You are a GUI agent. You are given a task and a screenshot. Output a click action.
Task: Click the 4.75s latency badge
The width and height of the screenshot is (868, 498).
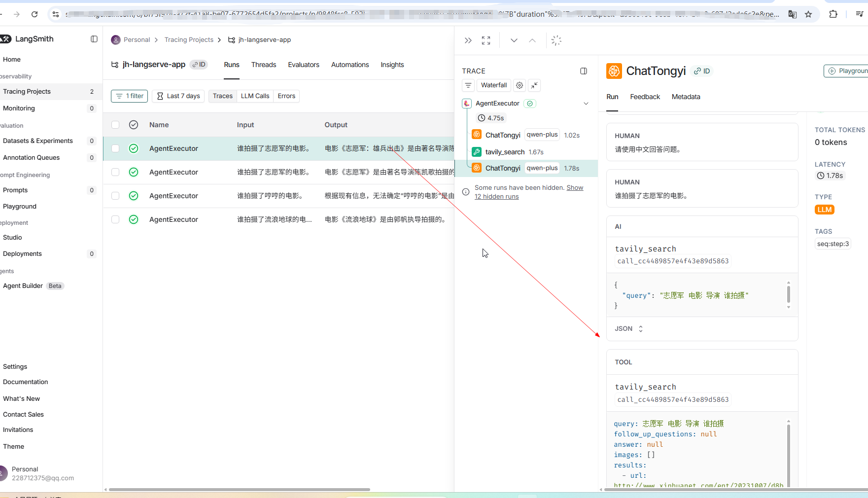[491, 118]
